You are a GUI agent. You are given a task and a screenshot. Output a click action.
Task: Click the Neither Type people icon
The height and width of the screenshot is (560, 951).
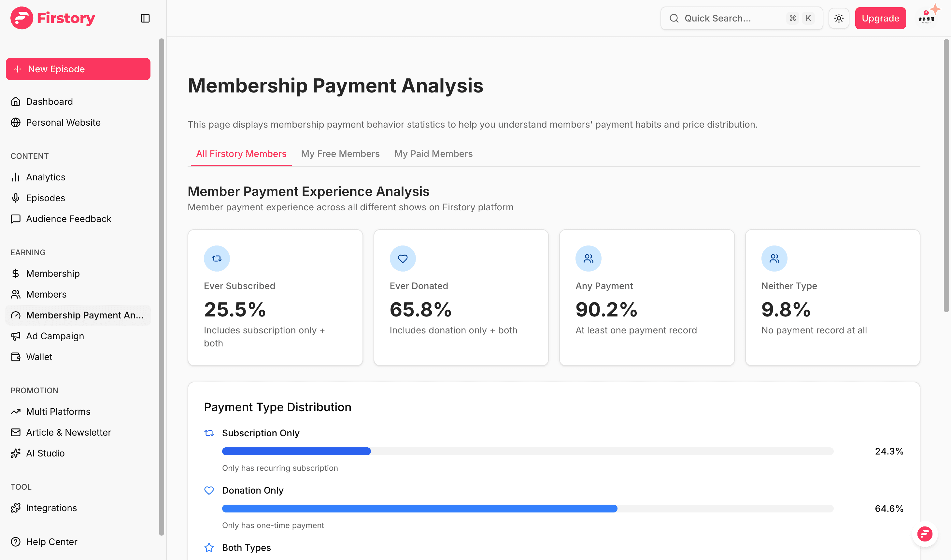(774, 259)
